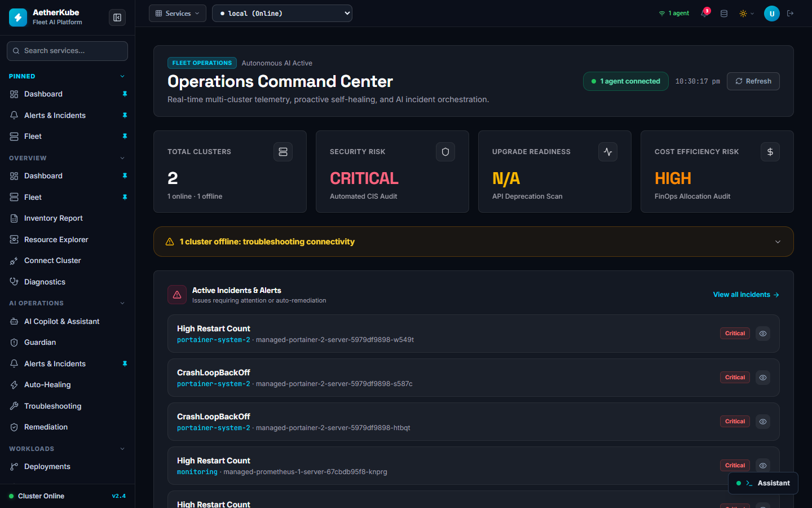Open the user avatar U
This screenshot has height=508, width=812.
tap(771, 14)
